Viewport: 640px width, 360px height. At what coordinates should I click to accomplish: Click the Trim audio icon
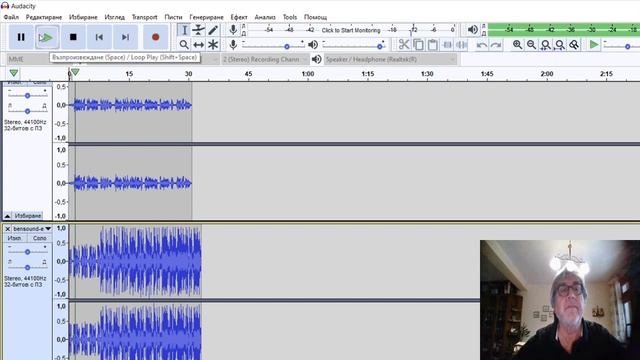447,44
